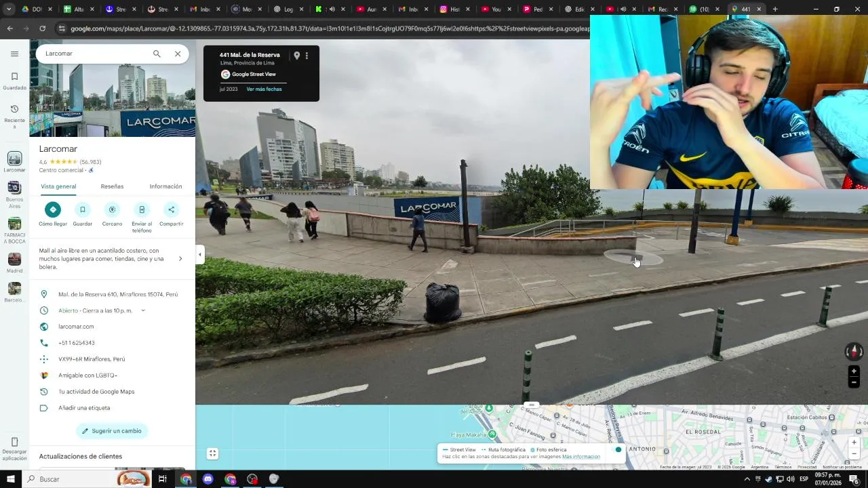Zoom out on the mini map

854,453
